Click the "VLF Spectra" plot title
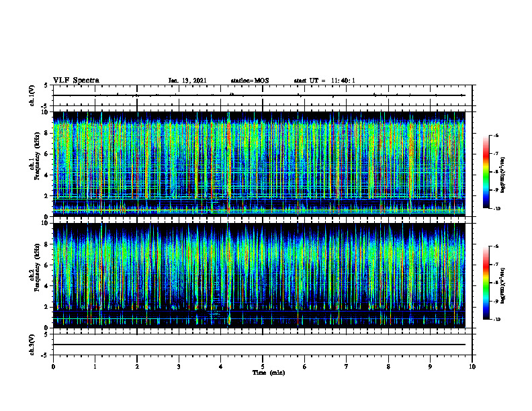Screen dimensions: 532x411 (76, 81)
